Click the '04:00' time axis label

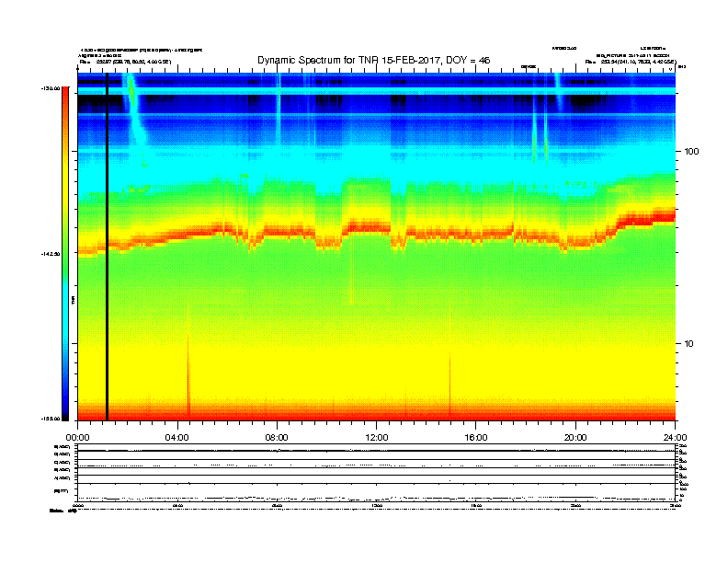(x=176, y=438)
